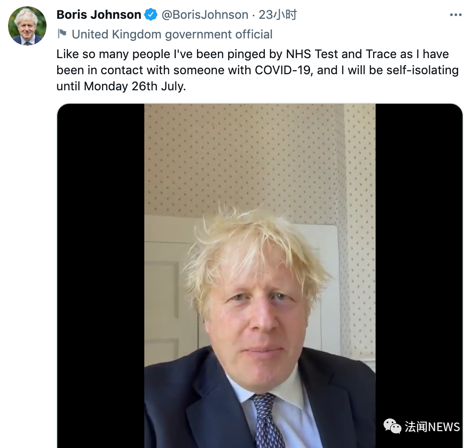Click the WeChat logo watermark
This screenshot has width=476, height=448.
click(x=392, y=426)
